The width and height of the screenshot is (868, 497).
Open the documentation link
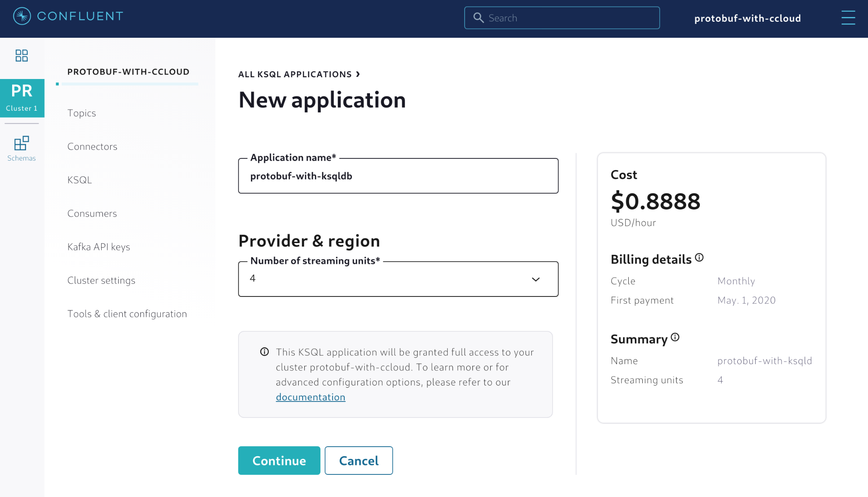(310, 397)
